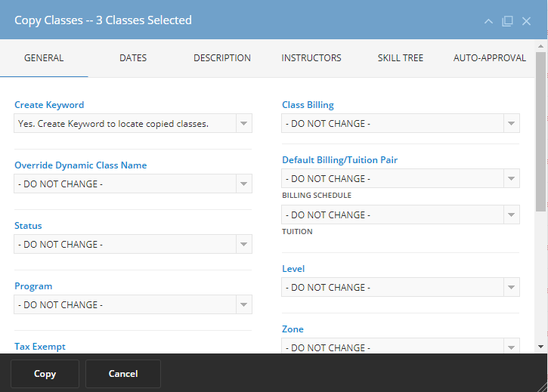Expand the Class Billing dropdown

(401, 123)
